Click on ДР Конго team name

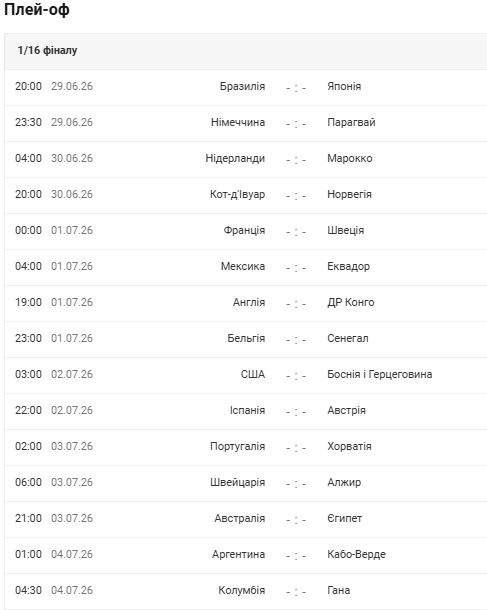click(350, 302)
